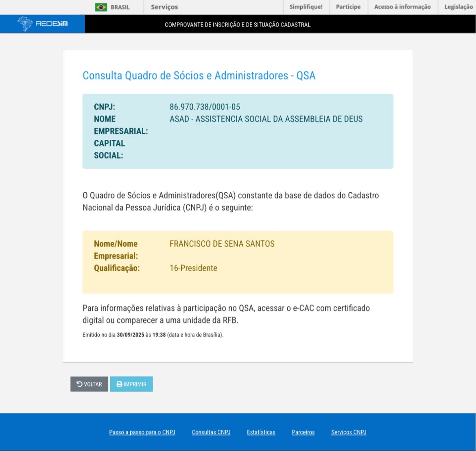
Task: Open Acesso à informação
Action: tap(402, 7)
